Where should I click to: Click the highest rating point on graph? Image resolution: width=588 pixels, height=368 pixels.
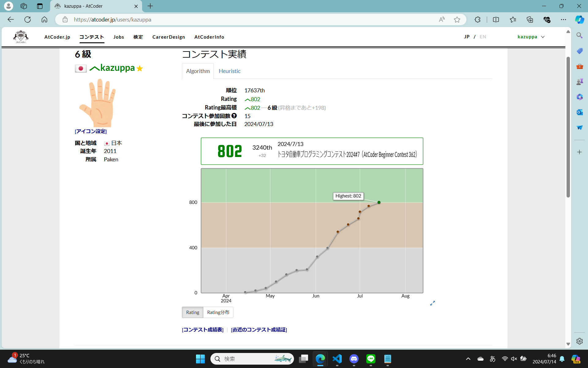[x=379, y=202]
